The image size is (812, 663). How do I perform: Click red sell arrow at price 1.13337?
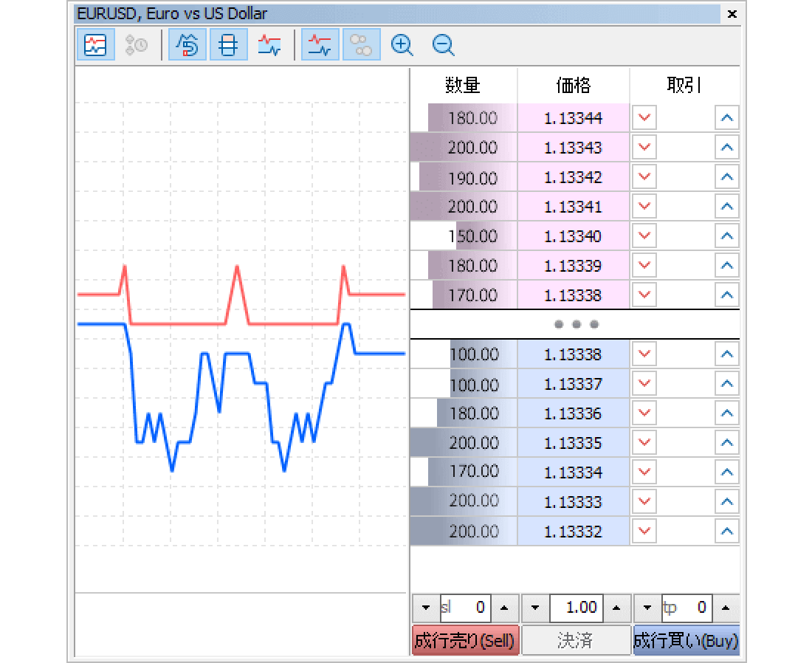click(644, 383)
